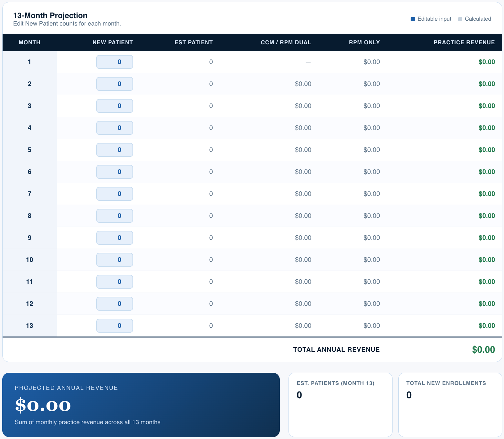Click 'Edit New Patient counts for each month.' text
This screenshot has height=439, width=504.
[67, 24]
